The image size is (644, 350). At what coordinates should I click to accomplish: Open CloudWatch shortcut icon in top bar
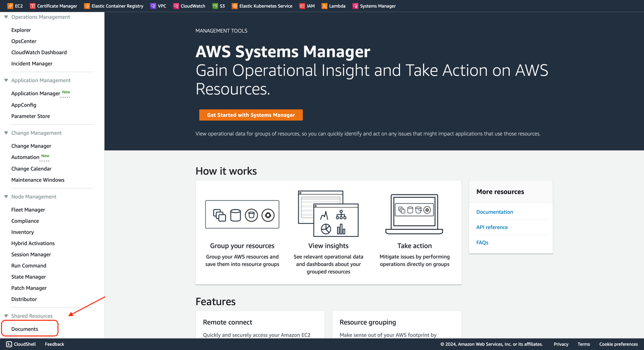point(176,6)
